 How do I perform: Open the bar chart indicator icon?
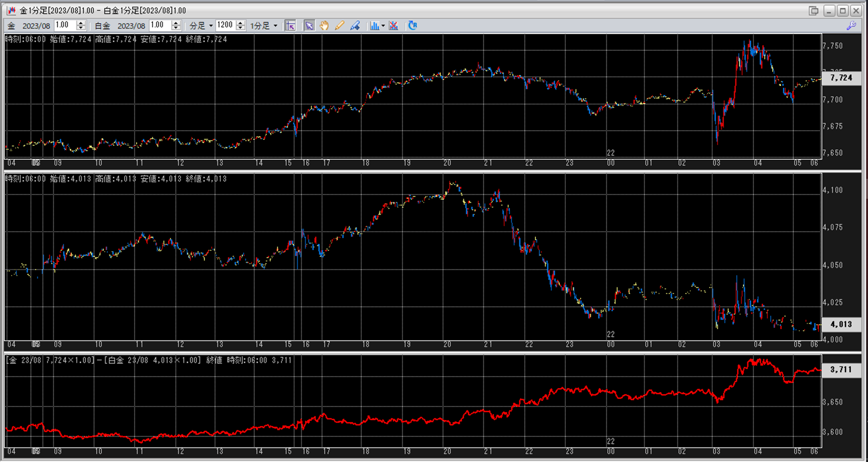coord(374,26)
